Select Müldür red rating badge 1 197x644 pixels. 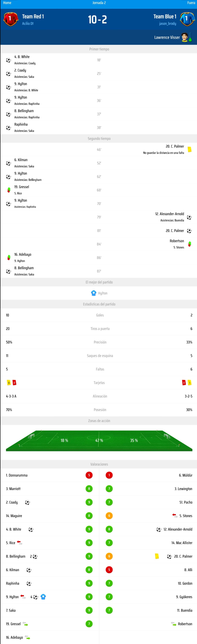pos(109,475)
